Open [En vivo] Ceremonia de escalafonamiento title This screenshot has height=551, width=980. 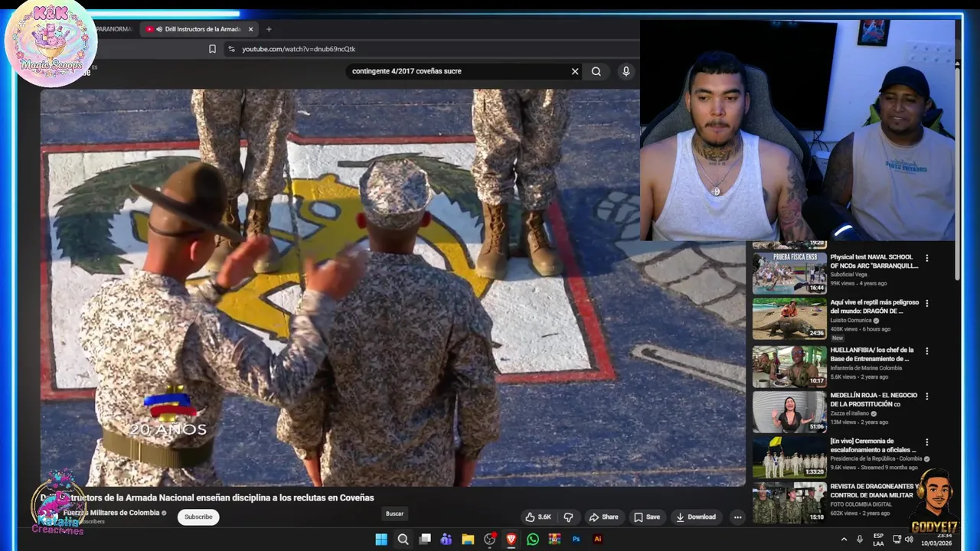pos(873,445)
